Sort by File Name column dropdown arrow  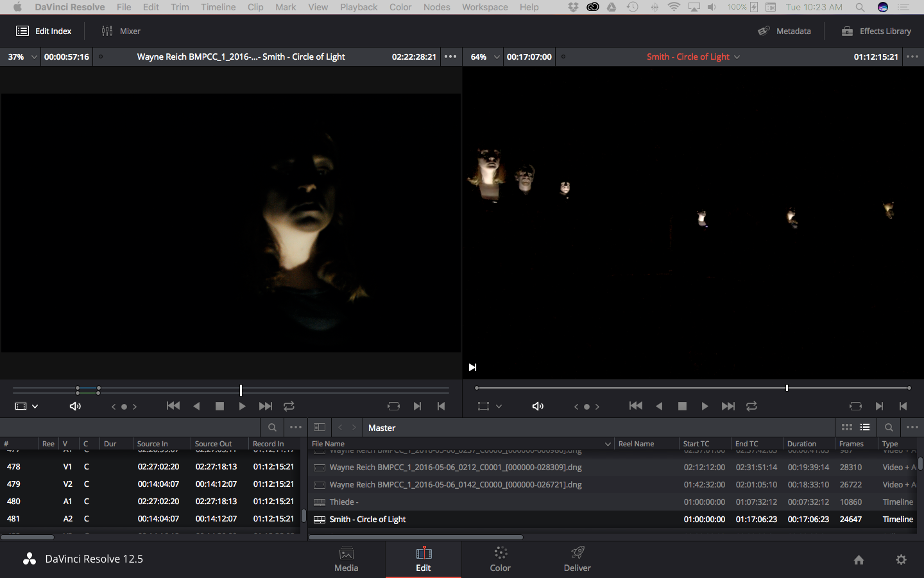[608, 444]
